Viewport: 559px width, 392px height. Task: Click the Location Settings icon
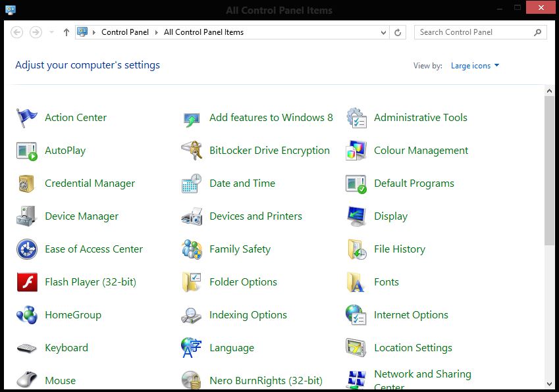coord(356,347)
